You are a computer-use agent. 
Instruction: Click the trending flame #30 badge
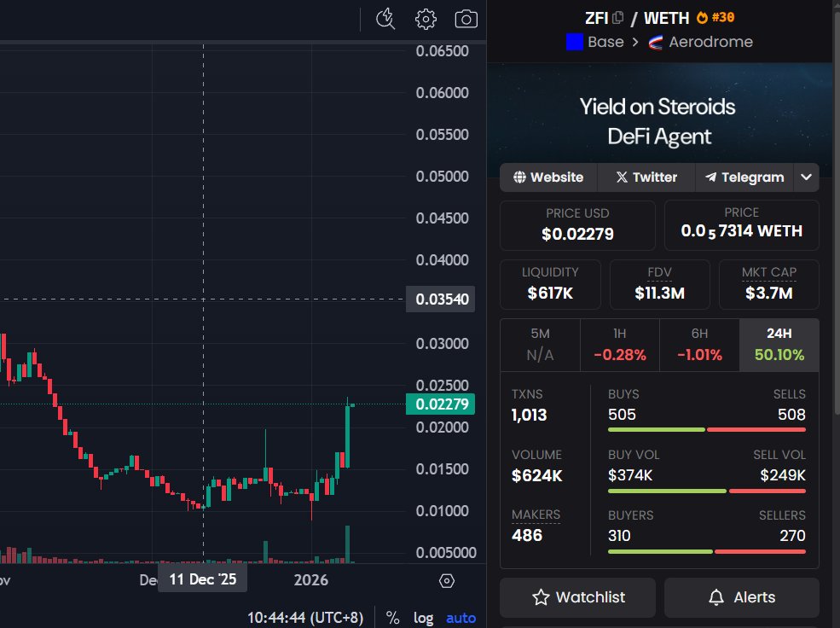point(715,18)
